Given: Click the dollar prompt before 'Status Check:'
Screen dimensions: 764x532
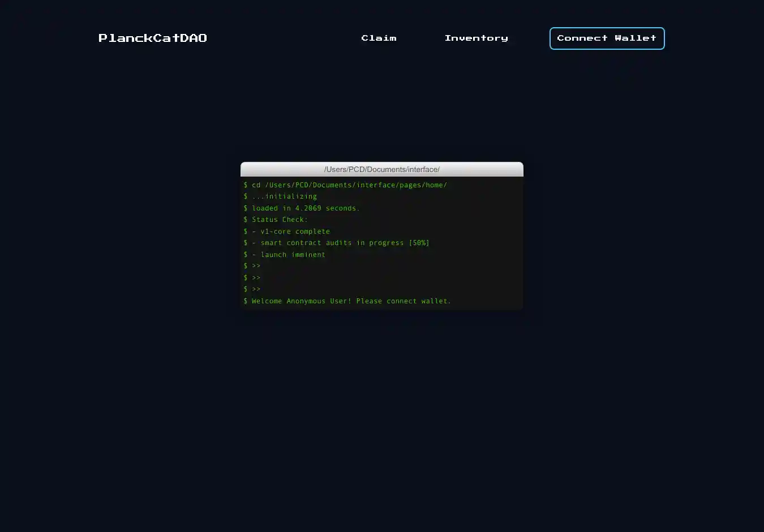Looking at the screenshot, I should pos(246,220).
